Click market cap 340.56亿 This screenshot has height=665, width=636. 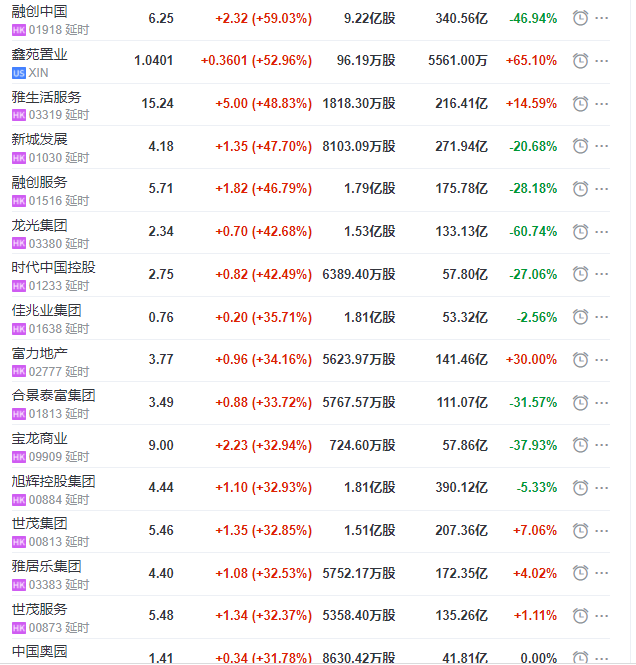(x=461, y=18)
